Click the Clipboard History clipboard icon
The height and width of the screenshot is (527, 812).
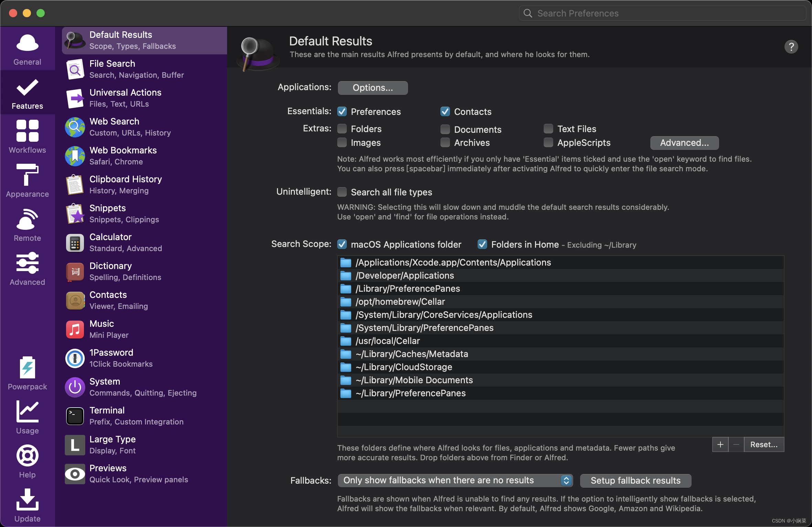(x=75, y=185)
